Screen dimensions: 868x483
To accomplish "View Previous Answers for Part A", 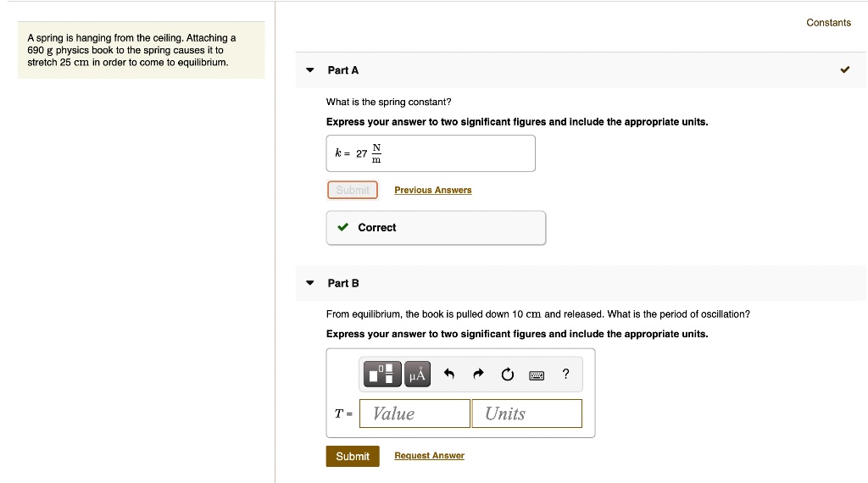I will click(432, 190).
